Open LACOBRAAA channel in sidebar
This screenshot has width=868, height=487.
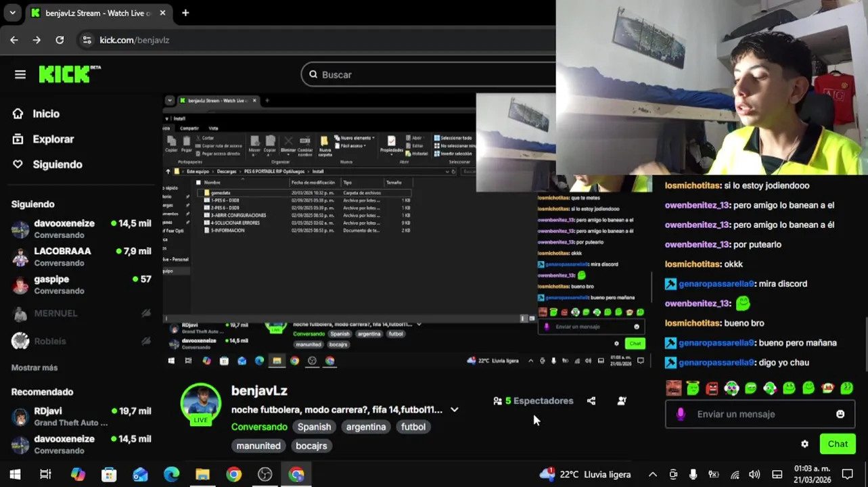81,256
